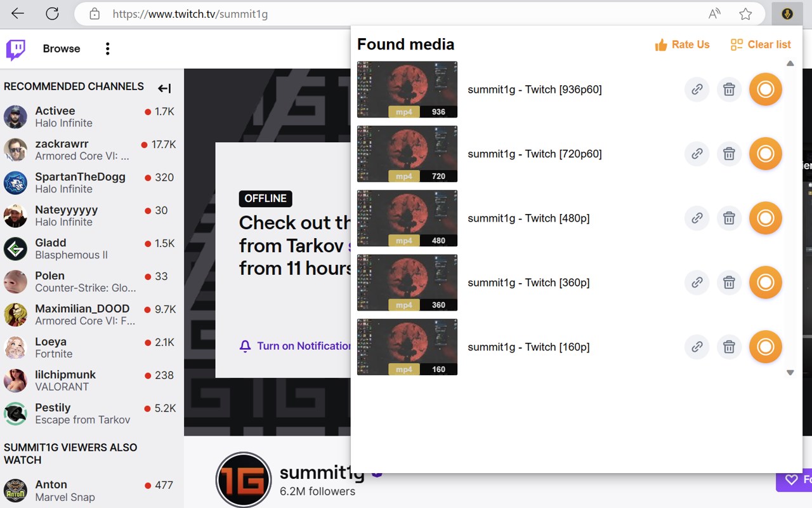Image resolution: width=812 pixels, height=508 pixels.
Task: Click the Twitch logo icon
Action: click(16, 49)
